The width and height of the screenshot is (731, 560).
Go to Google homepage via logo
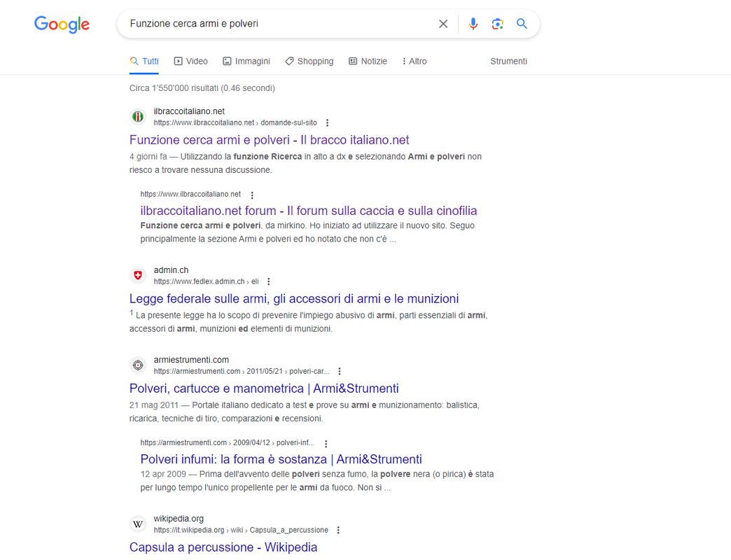[62, 24]
